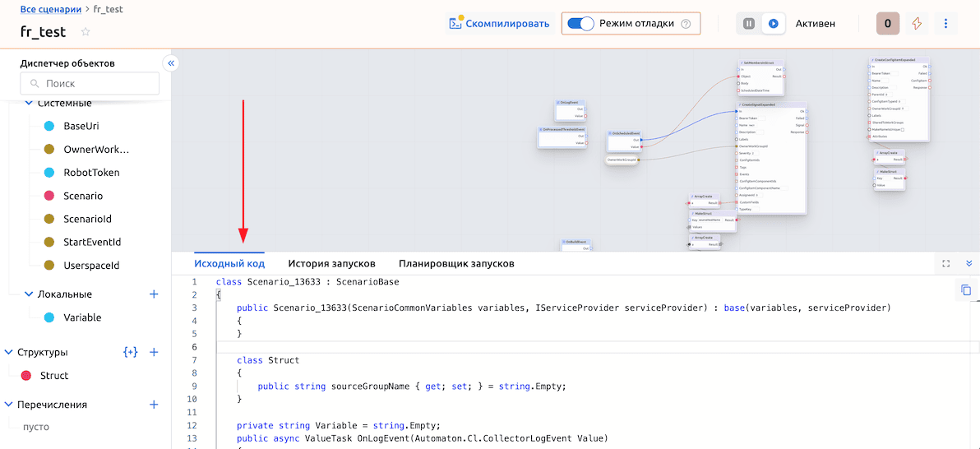The height and width of the screenshot is (449, 980).
Task: Click the object search field
Action: tap(90, 83)
